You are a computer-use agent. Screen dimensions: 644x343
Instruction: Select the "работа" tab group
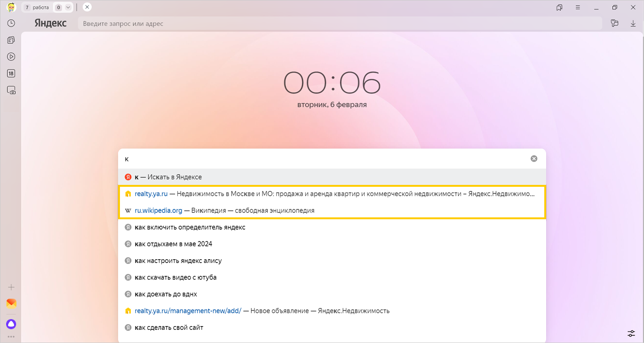[x=37, y=8]
